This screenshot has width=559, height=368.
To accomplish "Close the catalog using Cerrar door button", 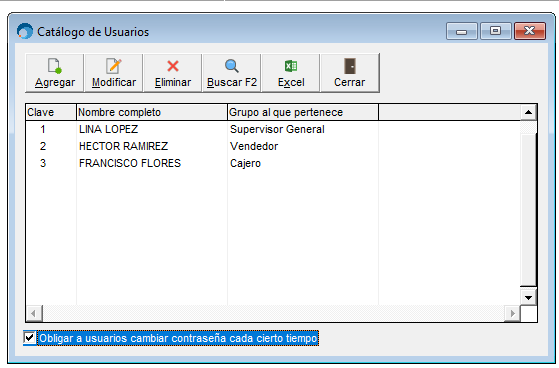I will tap(350, 73).
